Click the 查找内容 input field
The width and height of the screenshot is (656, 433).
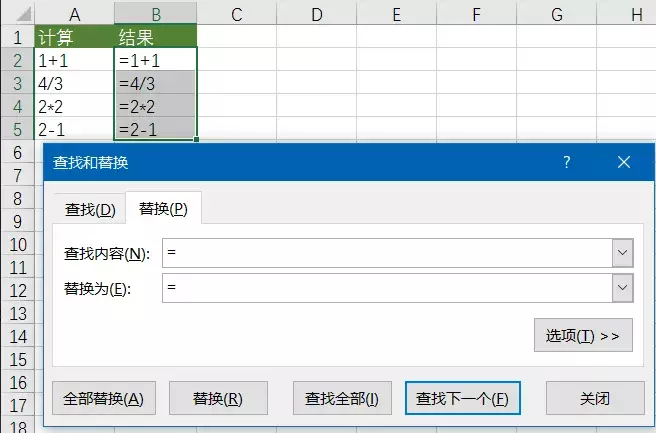click(x=385, y=254)
